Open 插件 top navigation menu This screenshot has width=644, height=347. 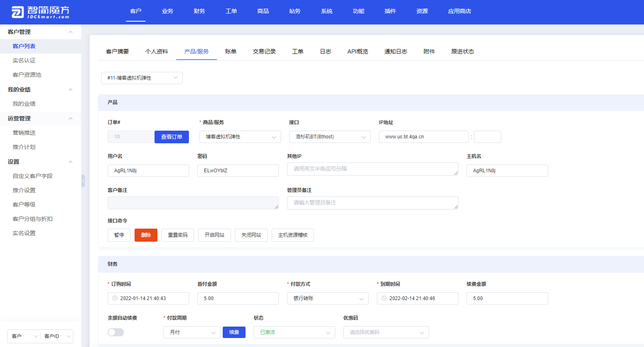390,11
